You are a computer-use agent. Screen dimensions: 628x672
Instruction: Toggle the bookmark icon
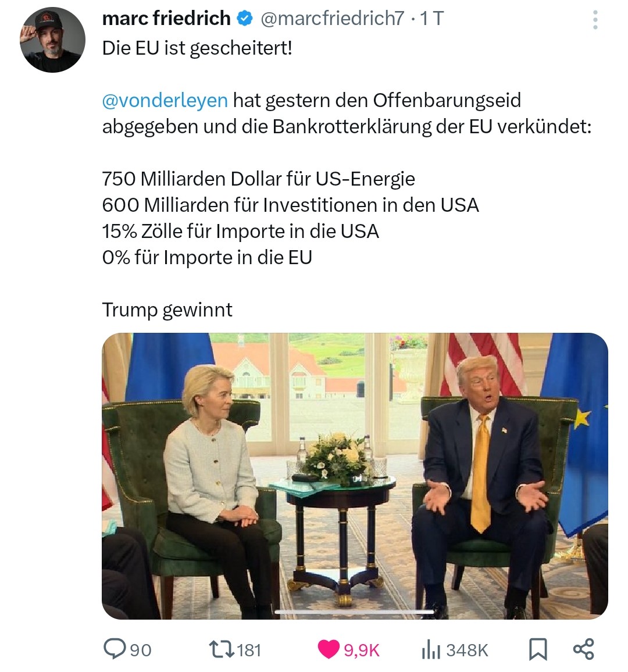coord(538,649)
